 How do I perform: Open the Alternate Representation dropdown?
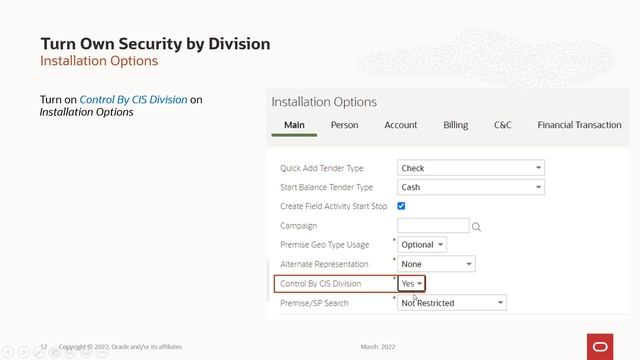coord(436,264)
